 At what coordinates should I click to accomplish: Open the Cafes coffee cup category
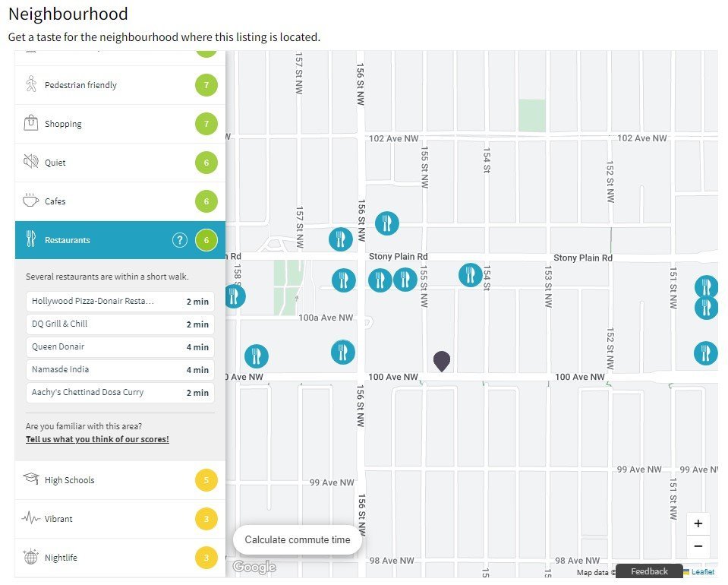120,201
